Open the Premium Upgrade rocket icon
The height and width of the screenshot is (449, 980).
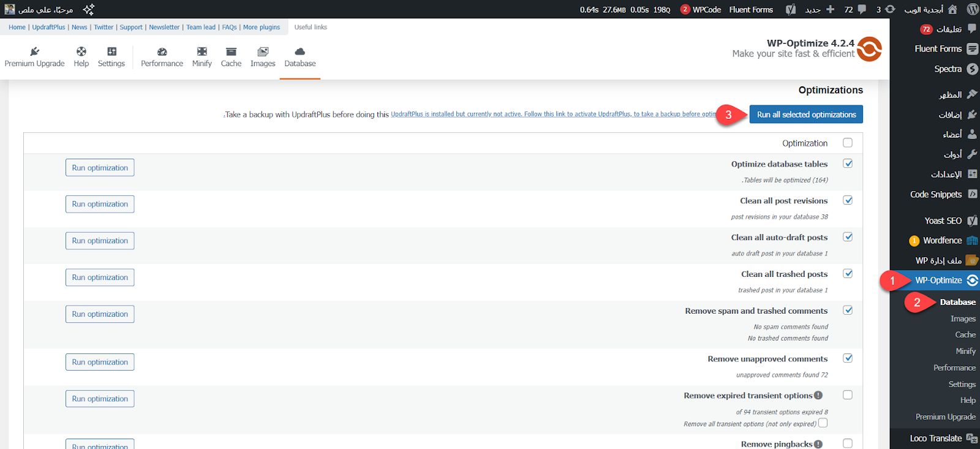35,52
